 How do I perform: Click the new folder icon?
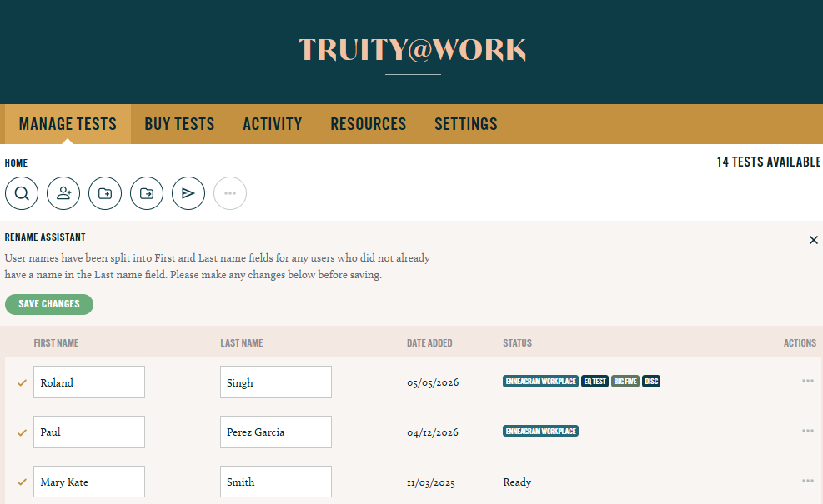pos(105,193)
